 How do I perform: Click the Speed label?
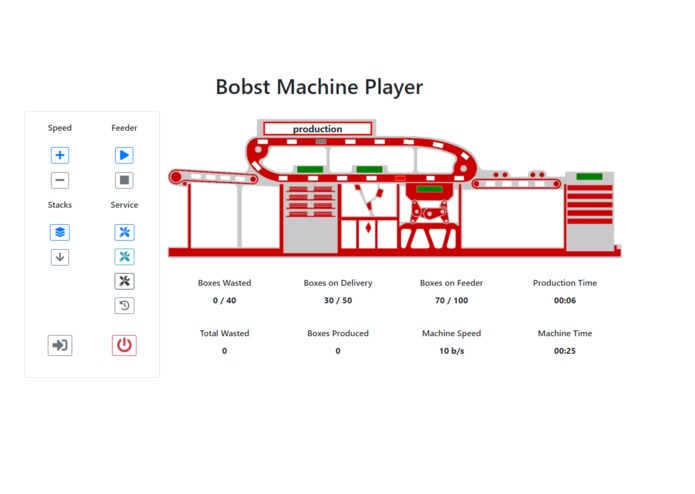coord(59,128)
